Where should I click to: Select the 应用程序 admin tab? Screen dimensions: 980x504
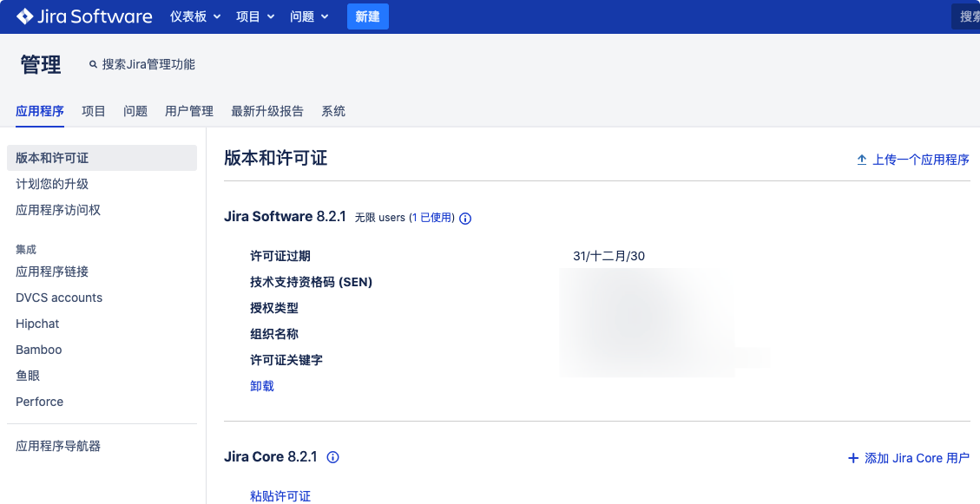pyautogui.click(x=40, y=111)
